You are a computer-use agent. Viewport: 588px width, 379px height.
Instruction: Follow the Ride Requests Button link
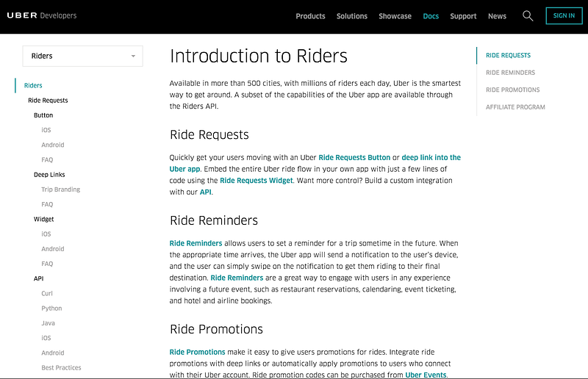[x=354, y=157]
